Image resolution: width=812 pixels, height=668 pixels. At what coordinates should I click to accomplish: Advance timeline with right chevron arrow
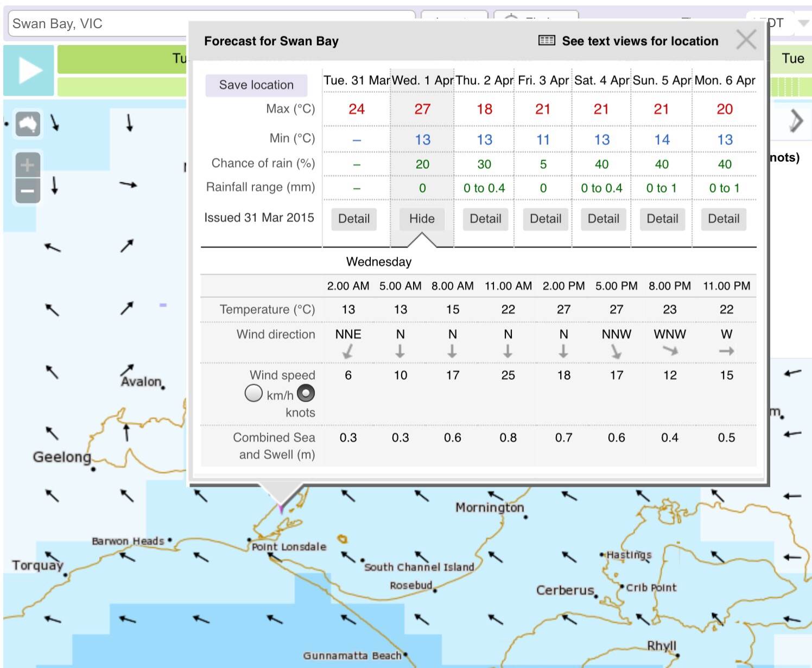coord(796,120)
